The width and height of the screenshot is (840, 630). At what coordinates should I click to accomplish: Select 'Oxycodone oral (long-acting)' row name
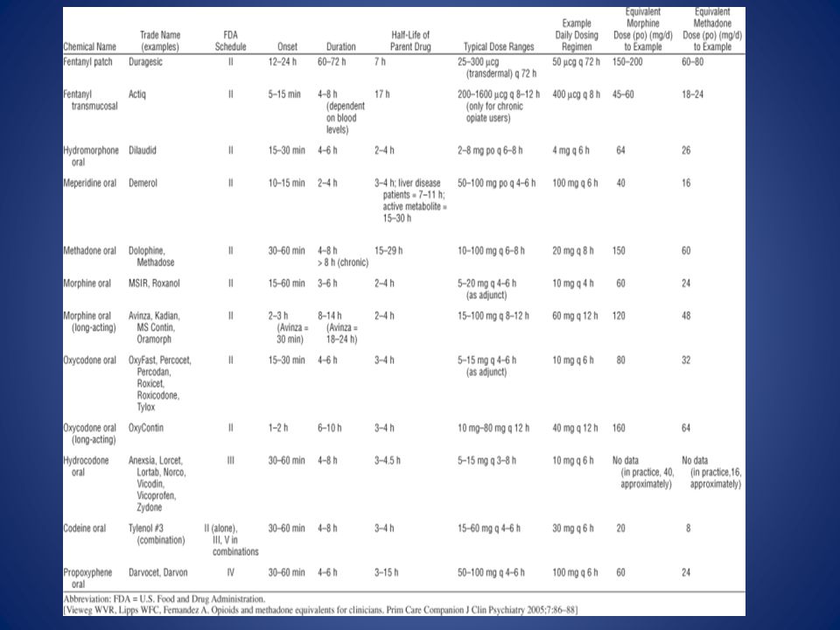(x=89, y=433)
